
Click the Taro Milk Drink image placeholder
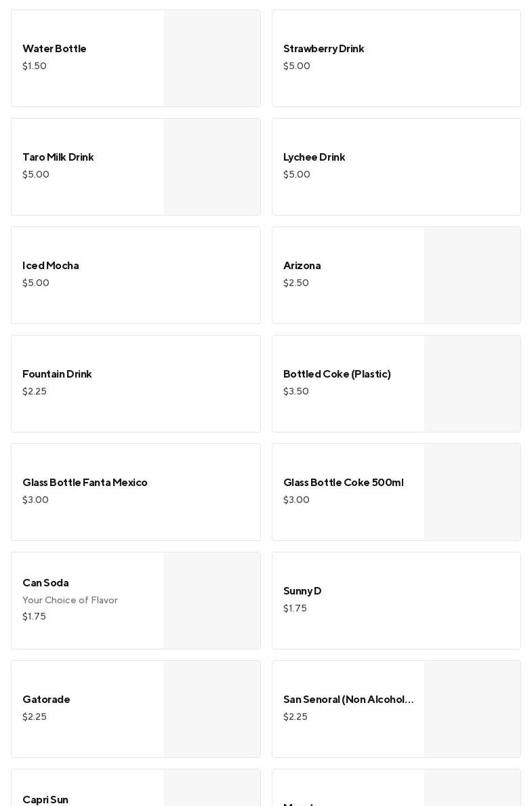pos(212,167)
